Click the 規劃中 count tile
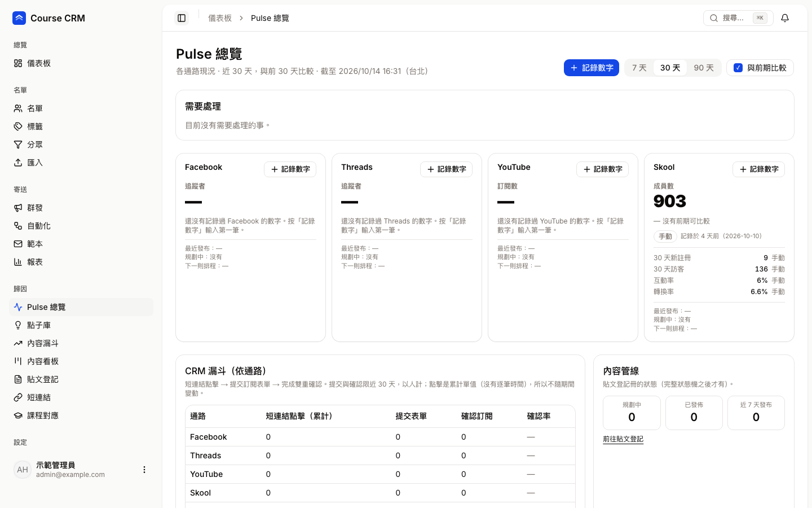The image size is (812, 508). point(632,413)
